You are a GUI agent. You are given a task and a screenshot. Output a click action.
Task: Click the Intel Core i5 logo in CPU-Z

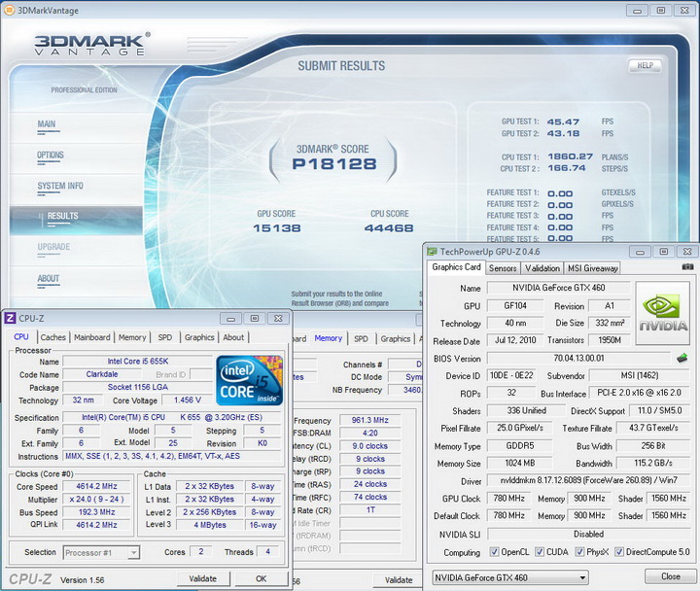[x=250, y=380]
